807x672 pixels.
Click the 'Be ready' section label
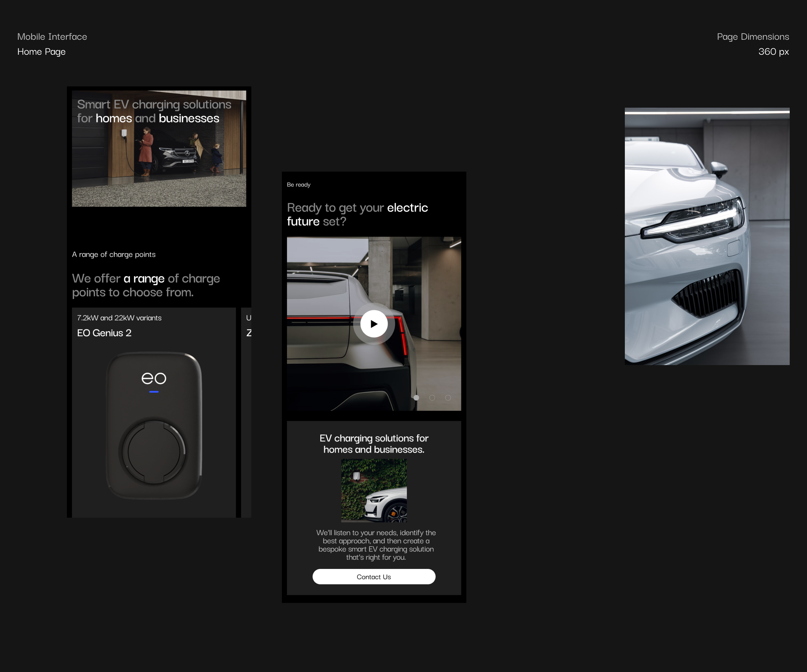point(299,185)
